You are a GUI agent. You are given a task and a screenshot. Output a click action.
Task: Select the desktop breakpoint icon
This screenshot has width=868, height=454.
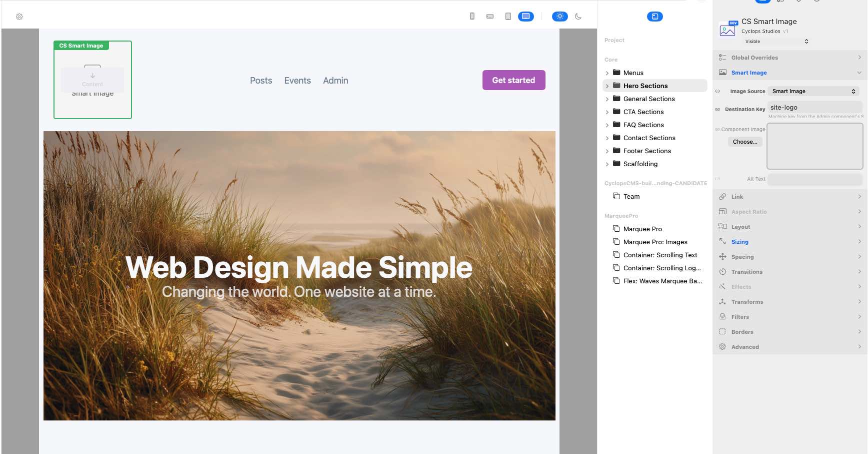point(526,17)
